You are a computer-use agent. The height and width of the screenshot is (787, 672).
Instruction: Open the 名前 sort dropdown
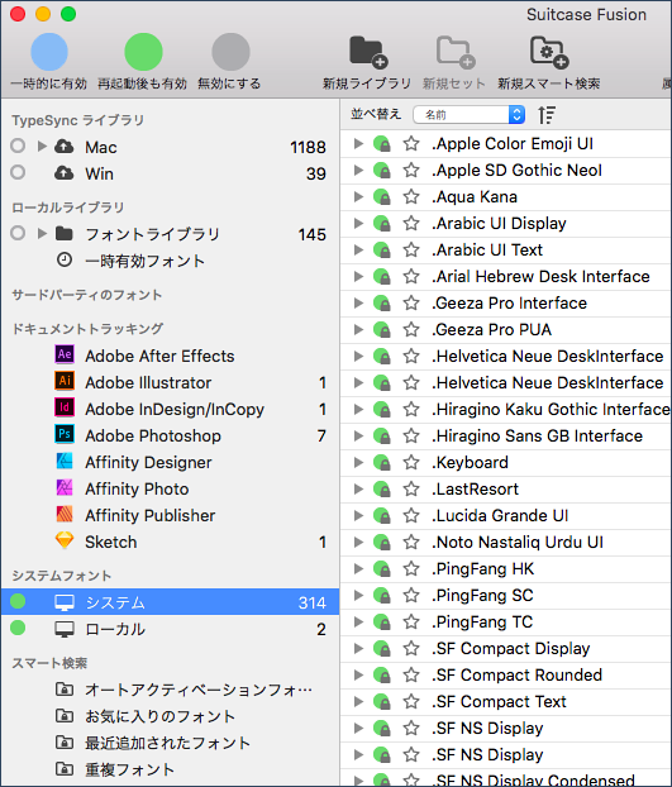pos(470,115)
